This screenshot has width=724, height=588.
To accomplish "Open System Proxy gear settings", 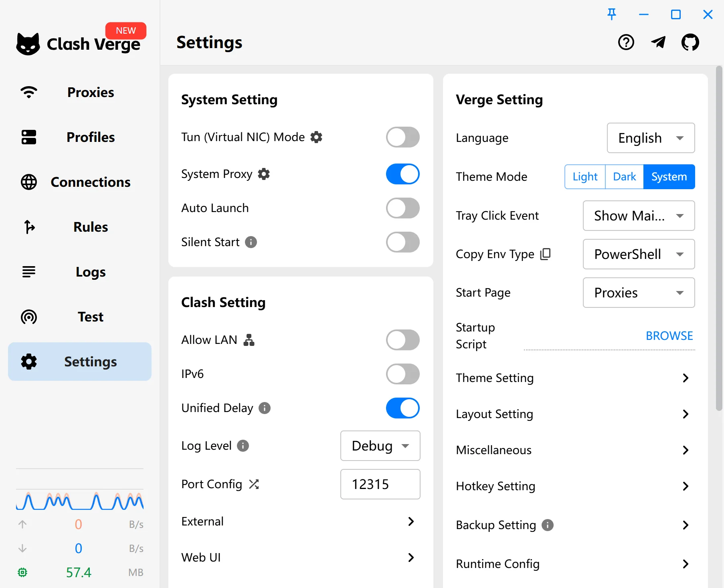I will [264, 174].
